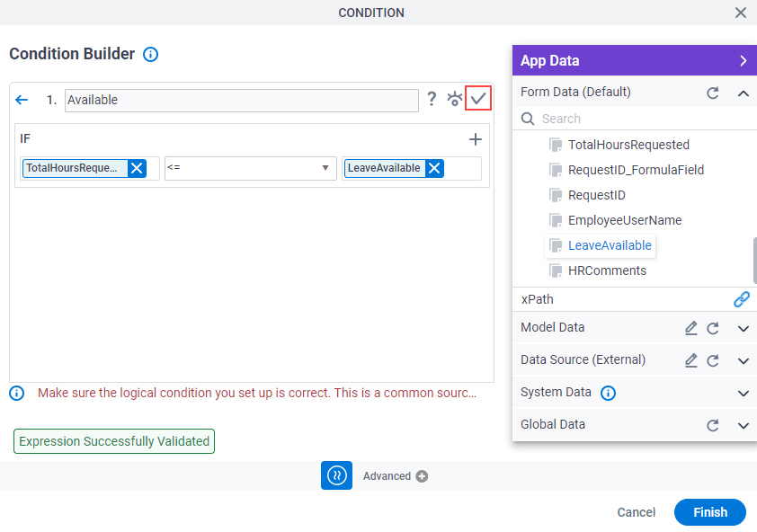Click the Finish button

point(709,512)
